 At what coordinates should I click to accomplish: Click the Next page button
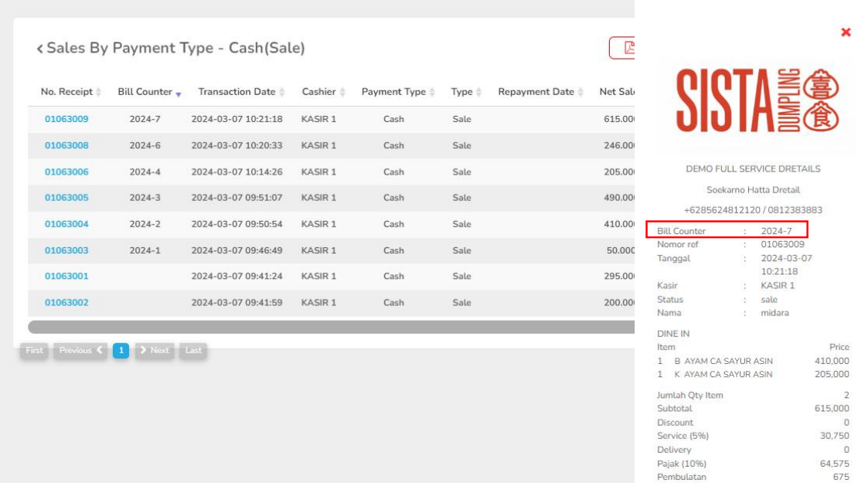pos(155,351)
